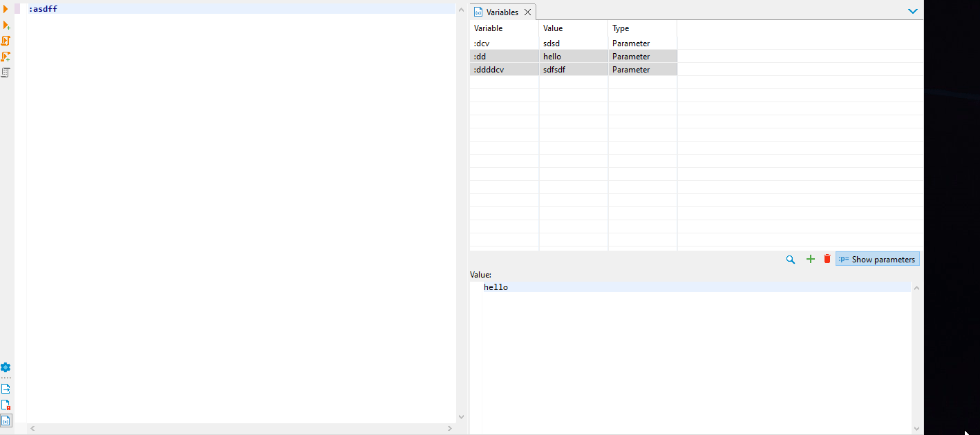This screenshot has height=435, width=980.
Task: Highlight the :ddddcv parameter row
Action: tap(505, 69)
